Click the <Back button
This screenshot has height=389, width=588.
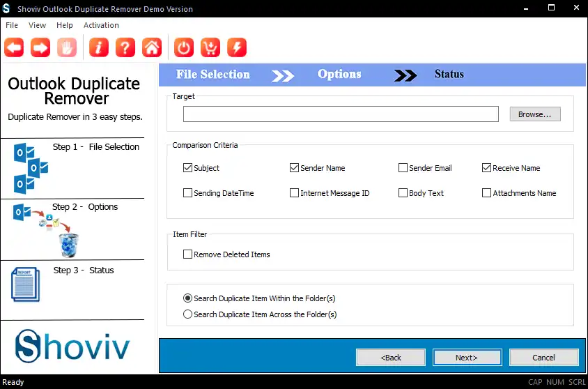[391, 358]
